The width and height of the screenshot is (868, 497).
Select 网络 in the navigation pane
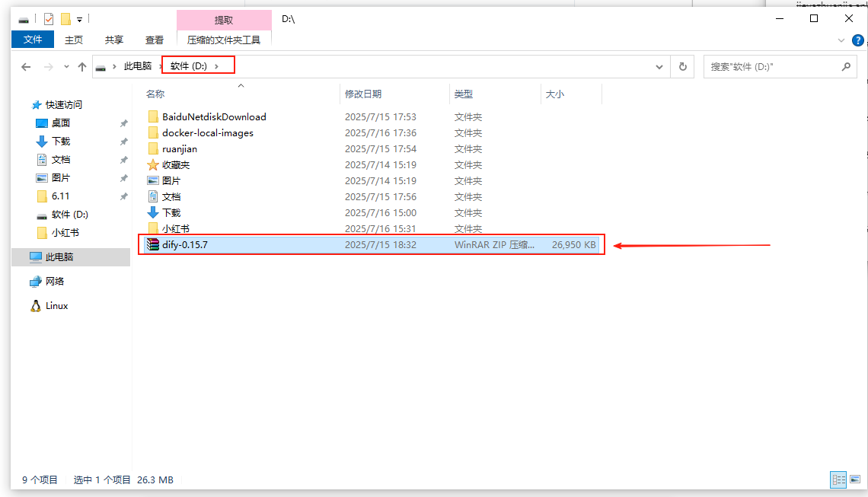54,282
